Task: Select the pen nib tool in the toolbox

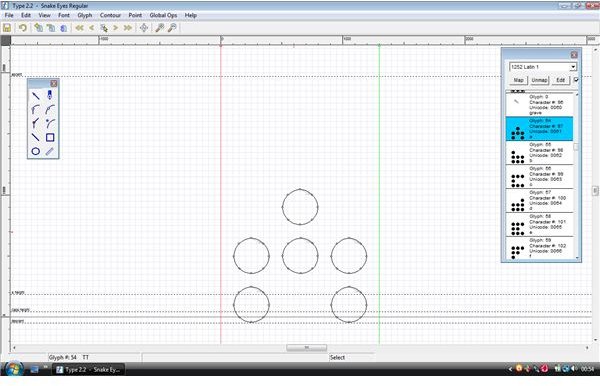Action: click(x=50, y=94)
